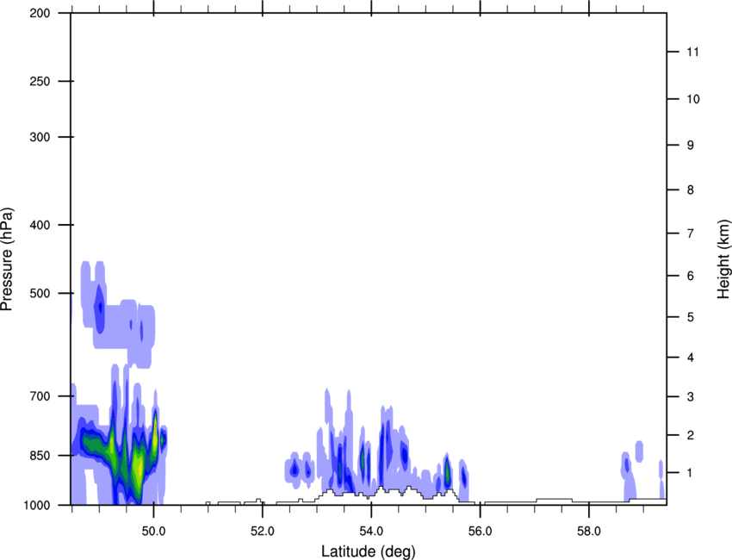Click the 300 pressure tick label
Image resolution: width=732 pixels, height=560 pixels.
(x=40, y=137)
